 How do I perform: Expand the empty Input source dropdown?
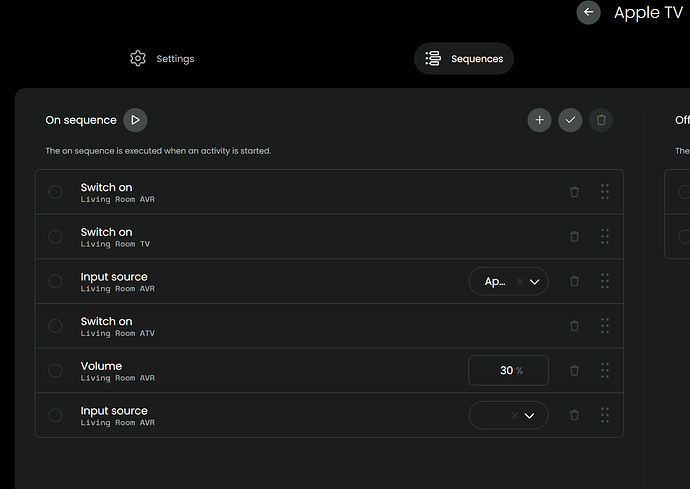529,415
